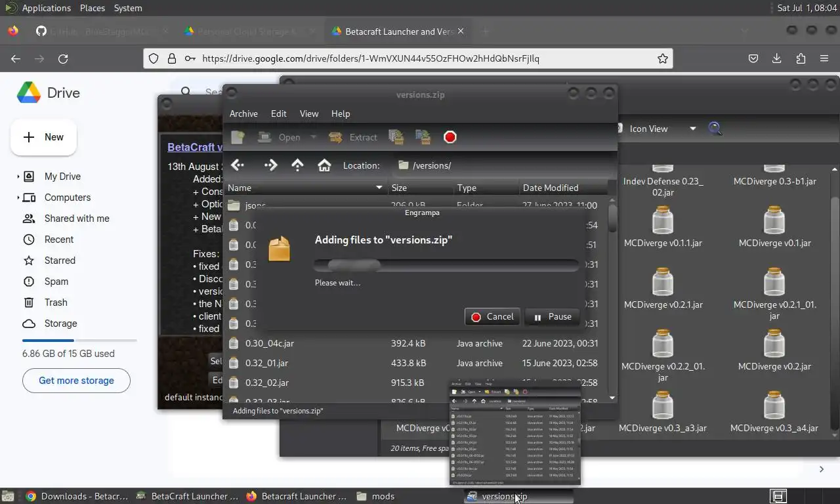Switch to mods window in taskbar
The width and height of the screenshot is (840, 504).
pos(376,497)
